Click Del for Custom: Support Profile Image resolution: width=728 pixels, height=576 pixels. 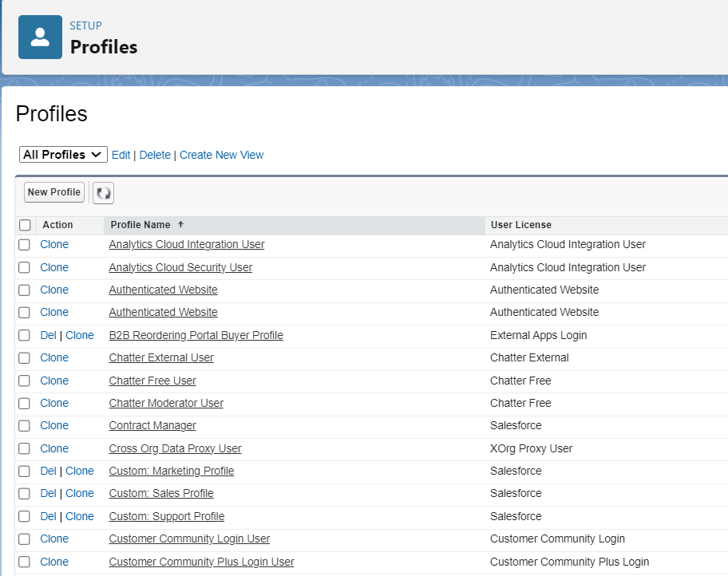point(48,516)
